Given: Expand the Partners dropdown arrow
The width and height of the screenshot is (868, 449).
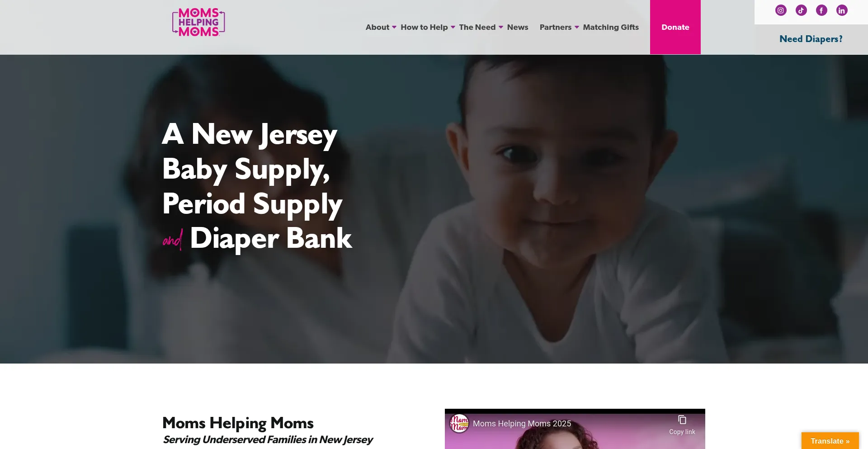Looking at the screenshot, I should (577, 28).
